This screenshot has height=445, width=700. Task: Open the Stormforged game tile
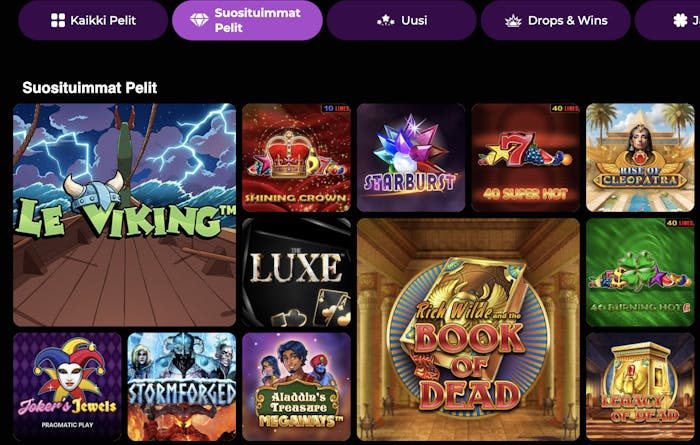click(182, 387)
